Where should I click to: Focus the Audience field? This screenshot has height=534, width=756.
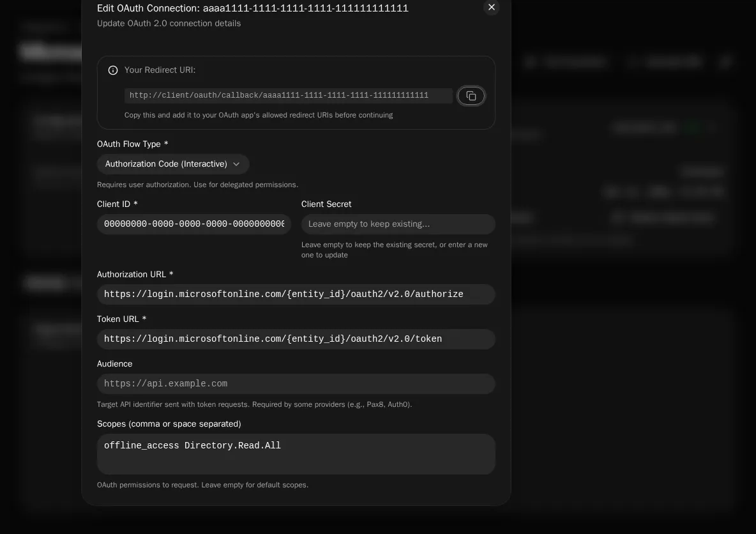[x=296, y=384]
